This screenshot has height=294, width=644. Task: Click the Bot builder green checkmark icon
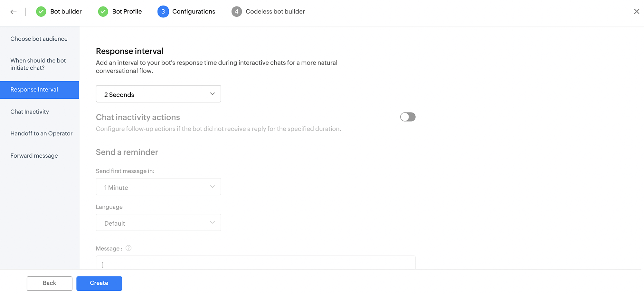pos(41,12)
